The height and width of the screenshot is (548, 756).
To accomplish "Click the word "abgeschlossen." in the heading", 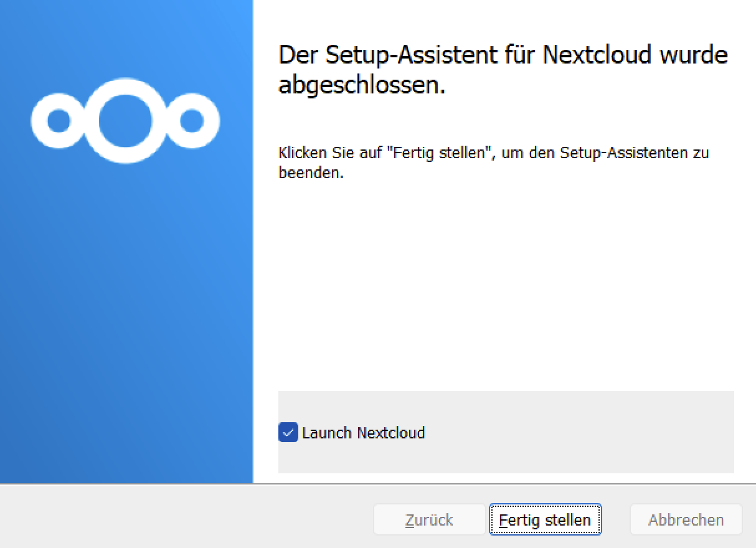I will click(362, 85).
